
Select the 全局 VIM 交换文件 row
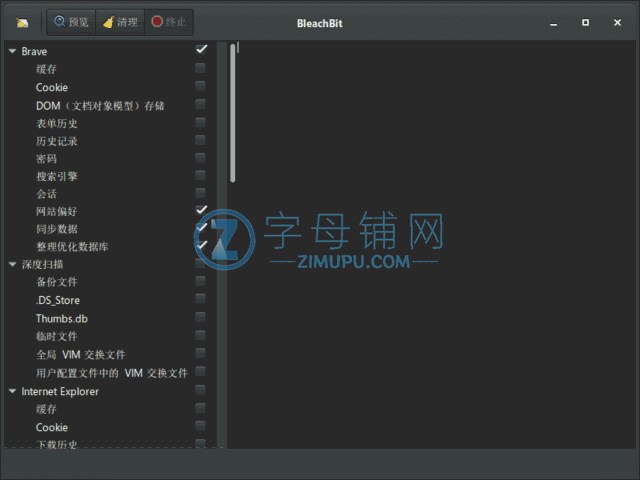click(x=81, y=355)
